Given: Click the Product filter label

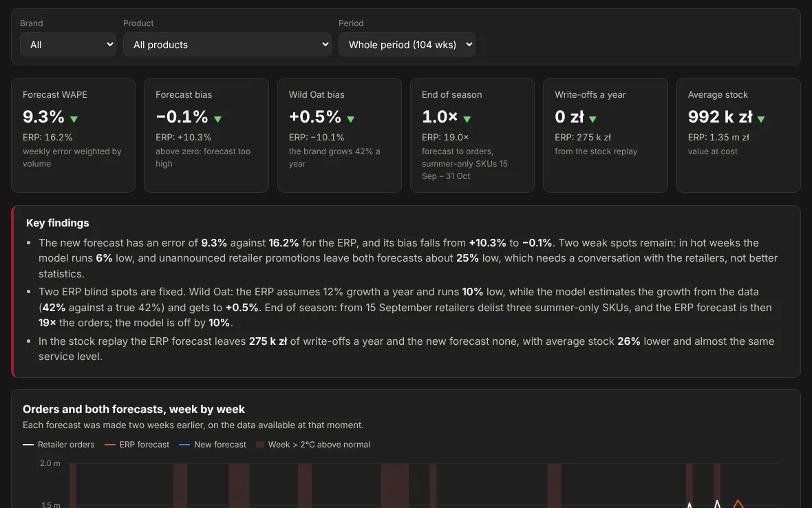Looking at the screenshot, I should 138,23.
